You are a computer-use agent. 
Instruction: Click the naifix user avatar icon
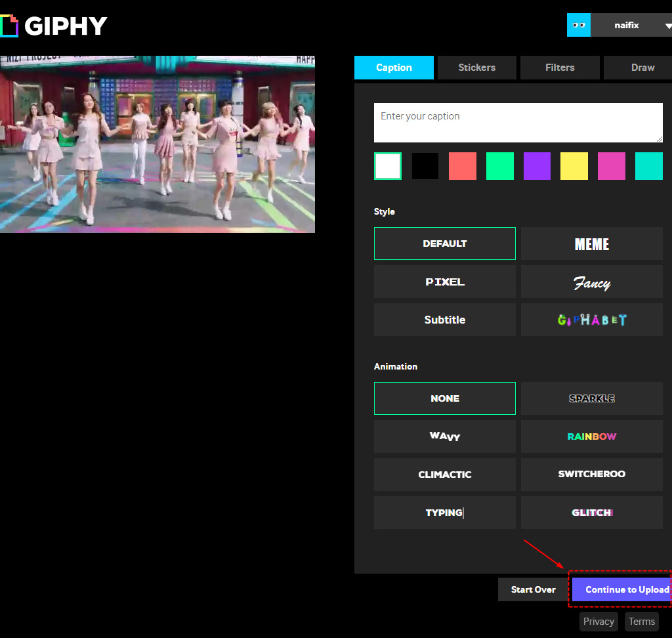click(x=579, y=25)
